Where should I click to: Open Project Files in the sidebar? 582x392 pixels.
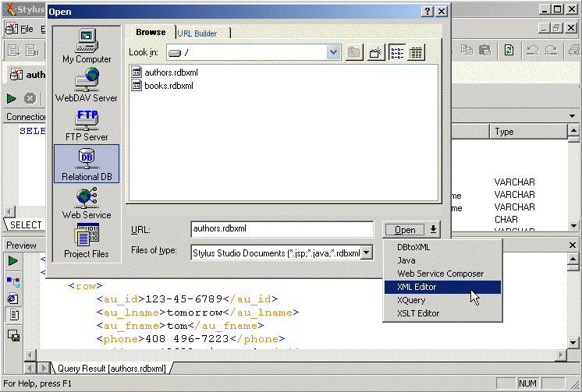(87, 242)
